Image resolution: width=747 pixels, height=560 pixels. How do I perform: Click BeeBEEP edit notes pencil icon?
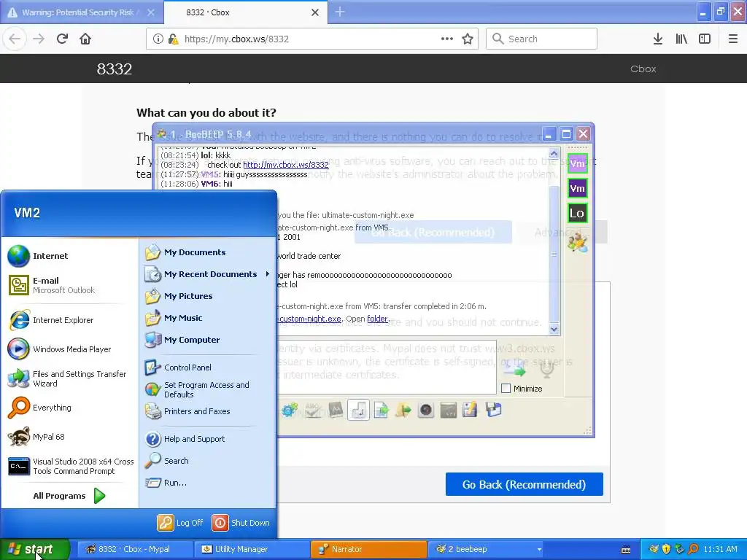point(471,410)
